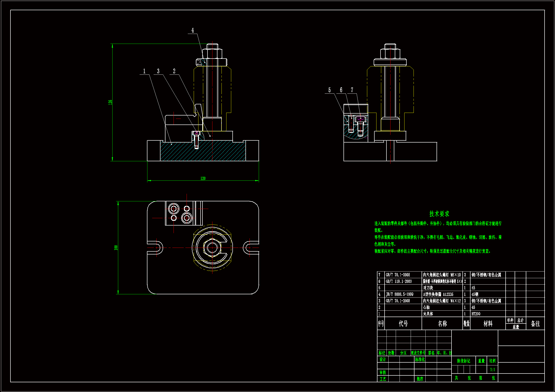Click the 心轴 name cell

coord(426,308)
